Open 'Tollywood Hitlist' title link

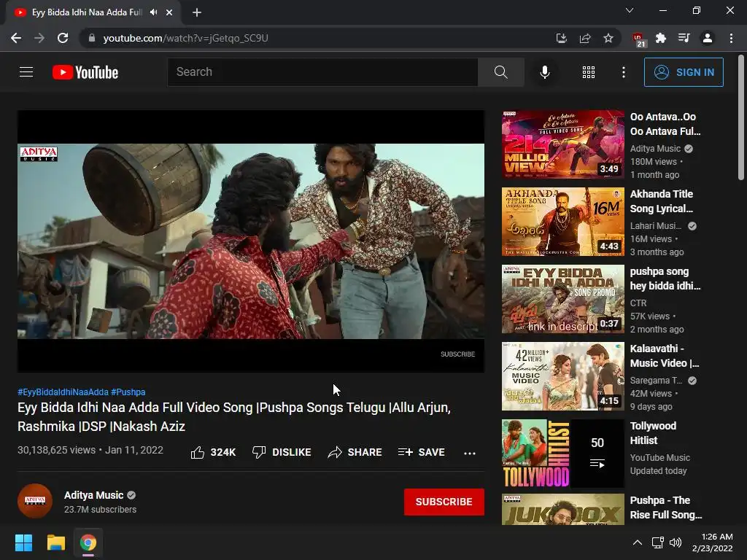(653, 433)
